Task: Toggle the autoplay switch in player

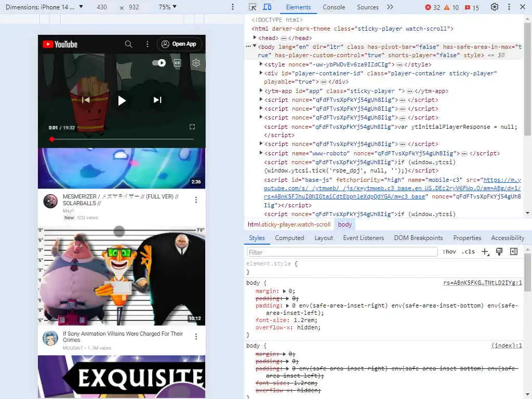Action: pos(159,63)
